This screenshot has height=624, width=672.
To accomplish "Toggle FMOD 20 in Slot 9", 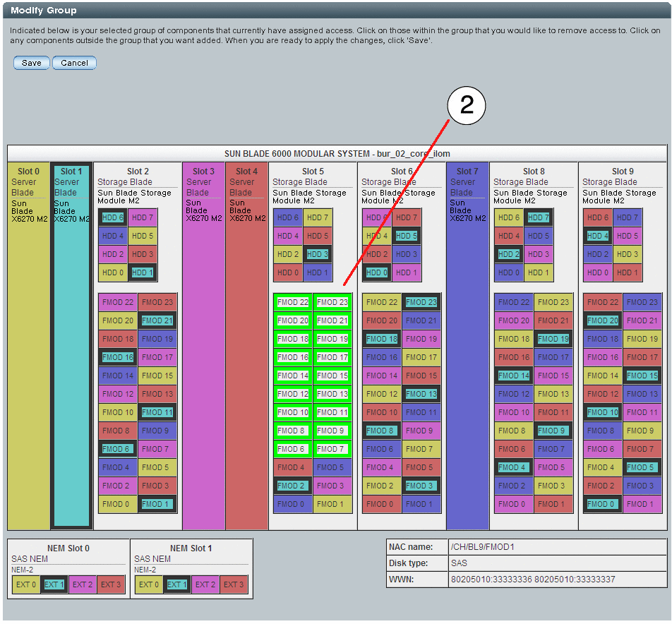I will click(x=603, y=320).
